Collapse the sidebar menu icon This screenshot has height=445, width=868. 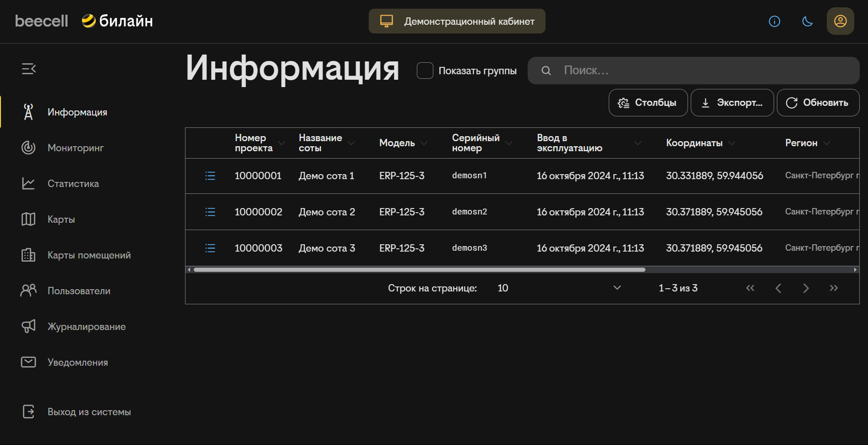pos(28,69)
